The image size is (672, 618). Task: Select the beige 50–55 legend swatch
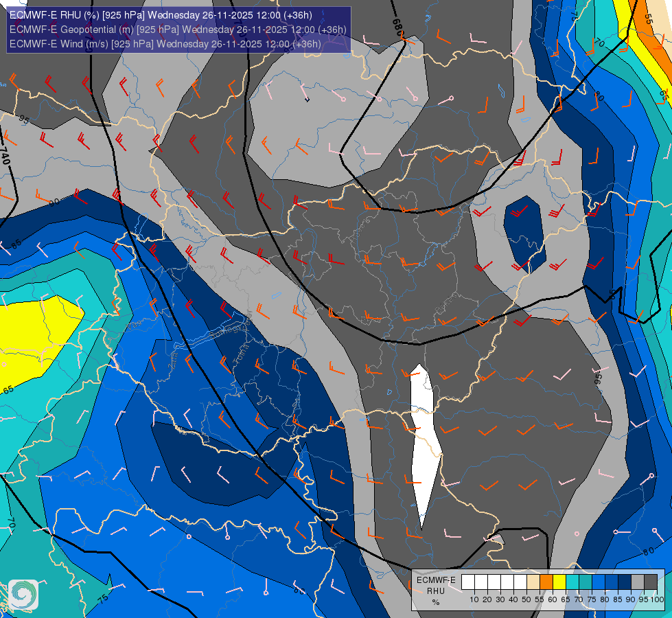click(x=533, y=582)
